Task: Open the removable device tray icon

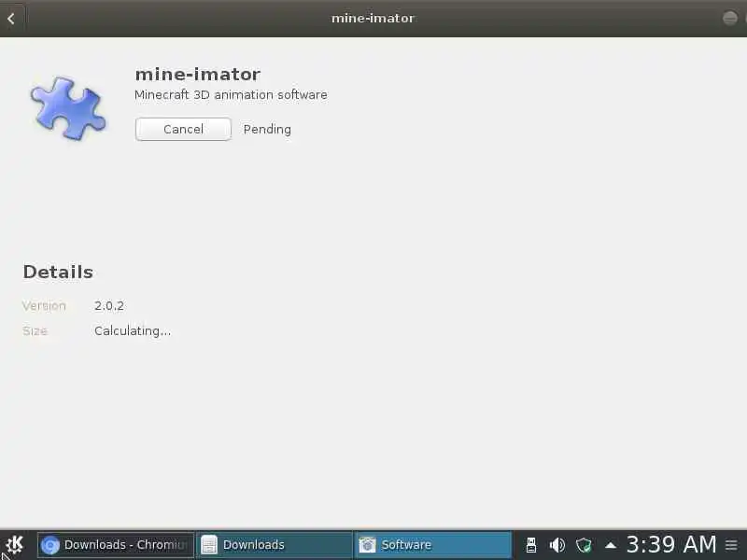Action: click(531, 544)
